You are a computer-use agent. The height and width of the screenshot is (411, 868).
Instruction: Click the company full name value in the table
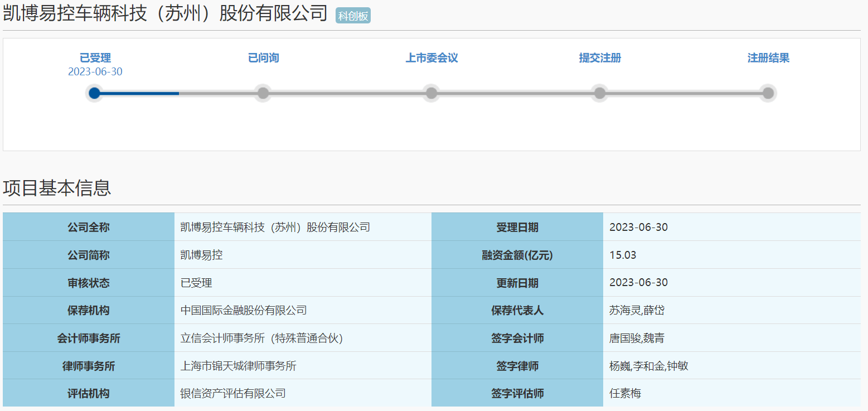275,227
